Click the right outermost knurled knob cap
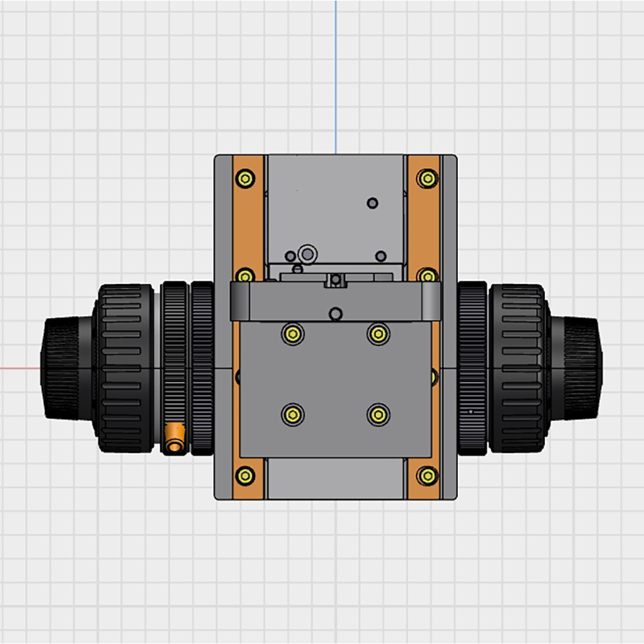644x644 pixels. tap(583, 368)
